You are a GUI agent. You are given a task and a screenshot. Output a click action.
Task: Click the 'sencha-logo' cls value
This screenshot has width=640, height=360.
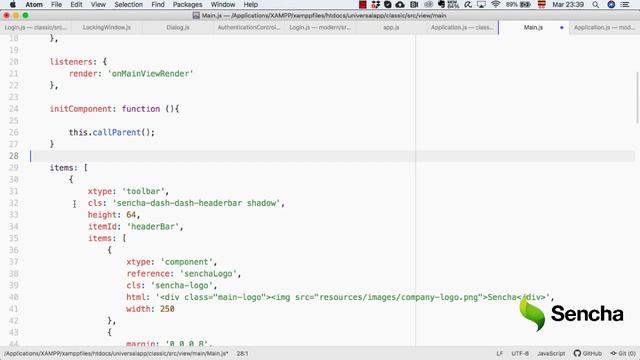[x=182, y=285]
